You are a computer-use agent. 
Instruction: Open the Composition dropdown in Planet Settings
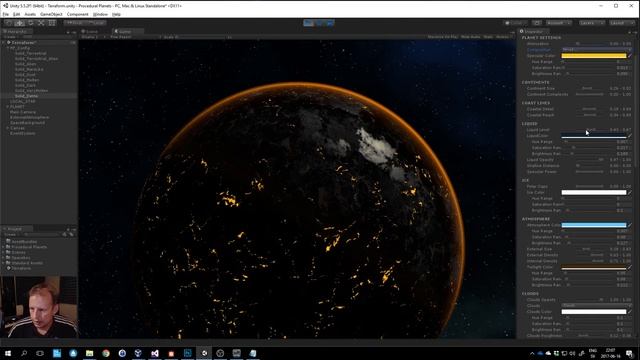click(596, 49)
